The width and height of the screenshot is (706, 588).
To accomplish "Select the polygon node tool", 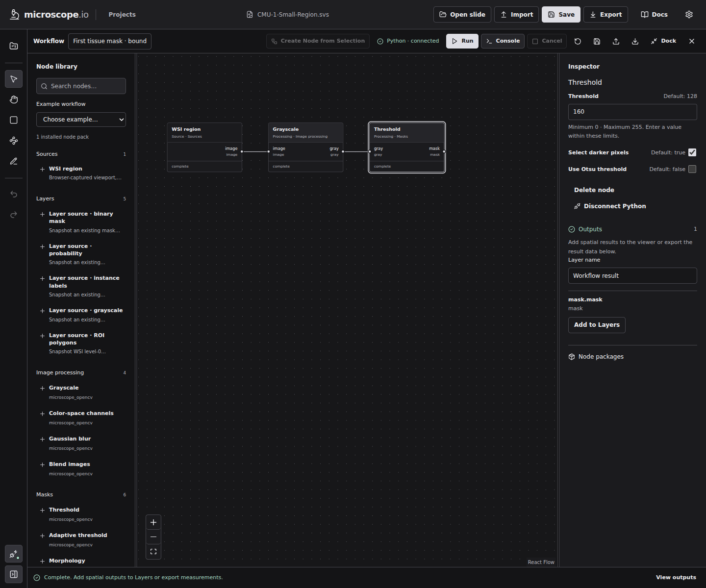I will (x=14, y=141).
